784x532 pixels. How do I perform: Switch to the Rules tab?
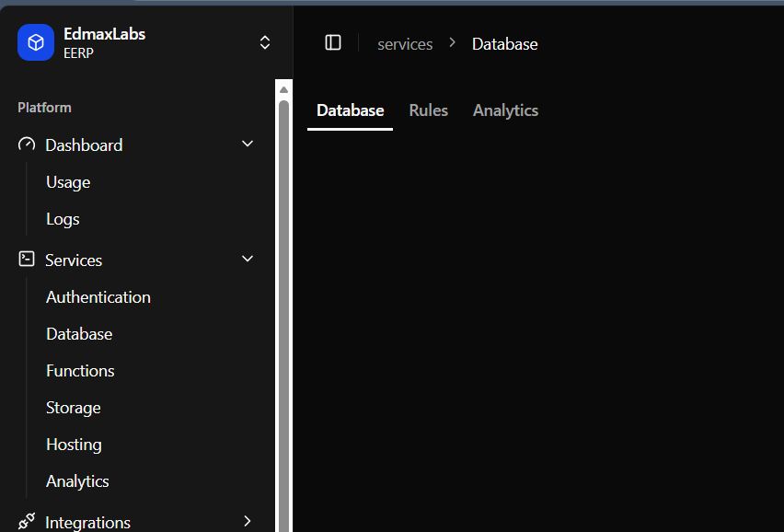[x=428, y=110]
